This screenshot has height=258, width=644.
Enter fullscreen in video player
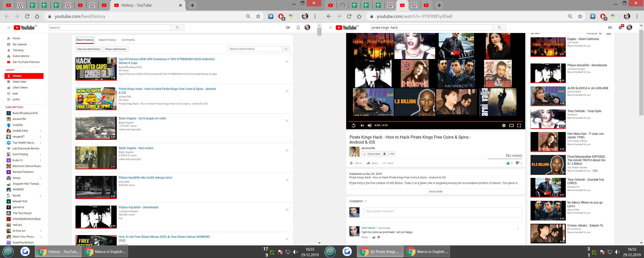click(519, 125)
